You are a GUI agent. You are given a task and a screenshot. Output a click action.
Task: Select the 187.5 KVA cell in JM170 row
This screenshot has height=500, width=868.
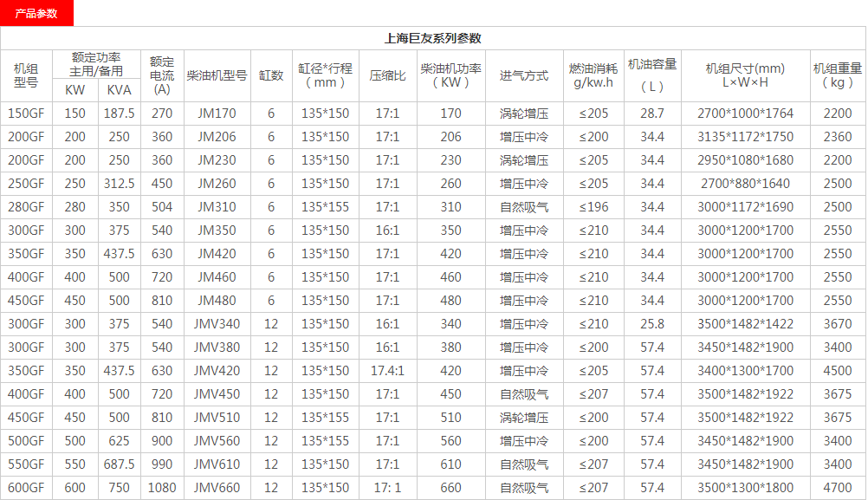(x=119, y=114)
